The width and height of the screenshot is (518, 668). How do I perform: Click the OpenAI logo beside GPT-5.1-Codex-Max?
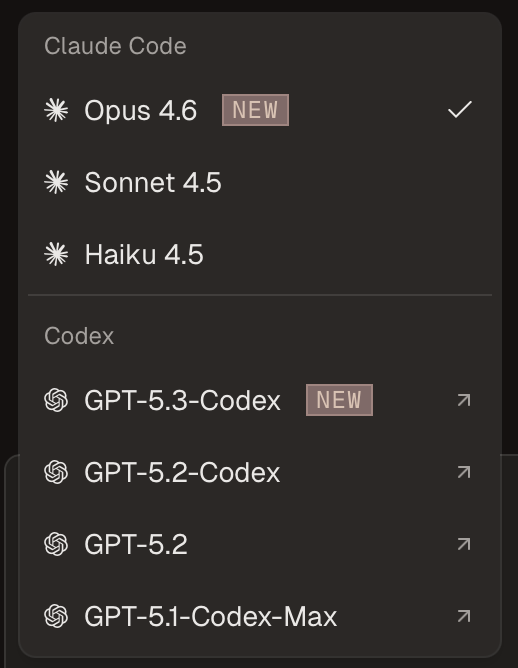[56, 616]
